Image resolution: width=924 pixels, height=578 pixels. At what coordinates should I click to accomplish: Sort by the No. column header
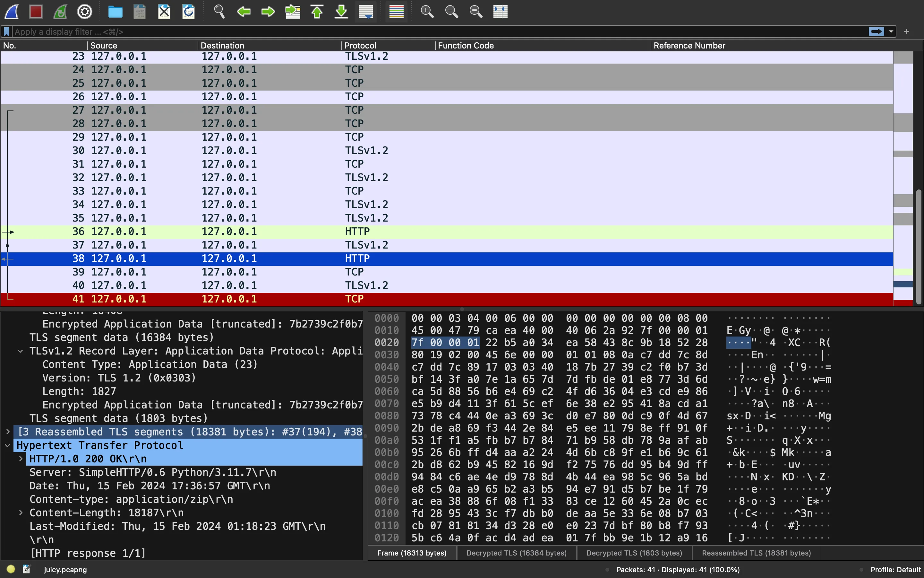tap(44, 46)
